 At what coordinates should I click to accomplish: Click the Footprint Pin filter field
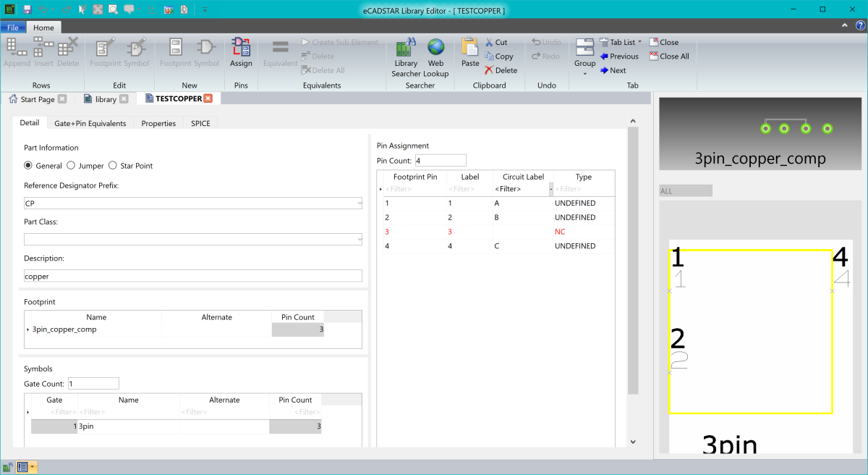click(x=415, y=189)
